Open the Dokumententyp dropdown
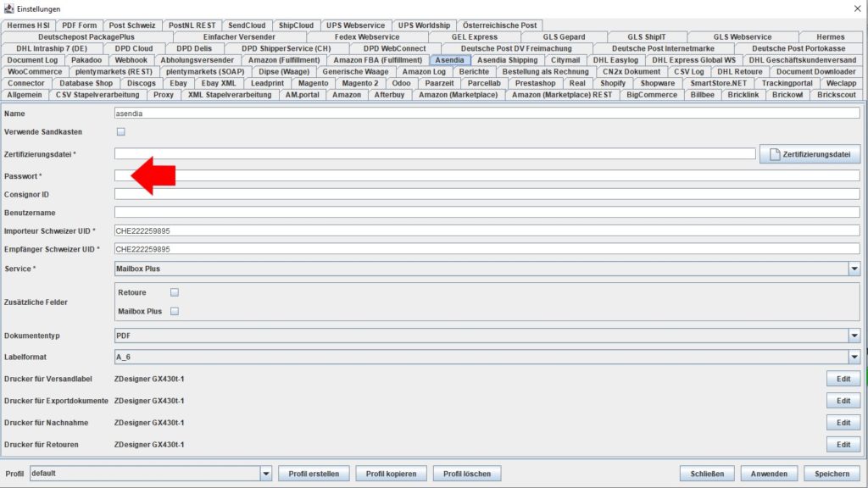This screenshot has height=488, width=868. click(x=854, y=335)
